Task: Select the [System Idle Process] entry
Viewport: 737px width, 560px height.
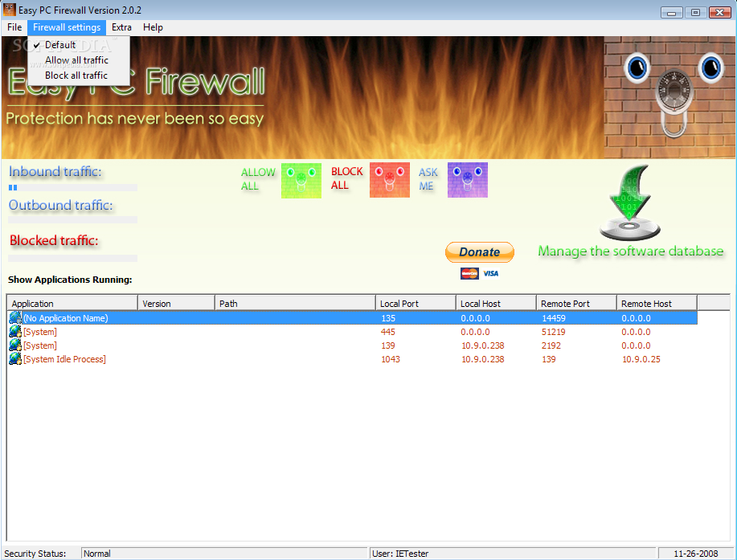Action: [x=65, y=359]
